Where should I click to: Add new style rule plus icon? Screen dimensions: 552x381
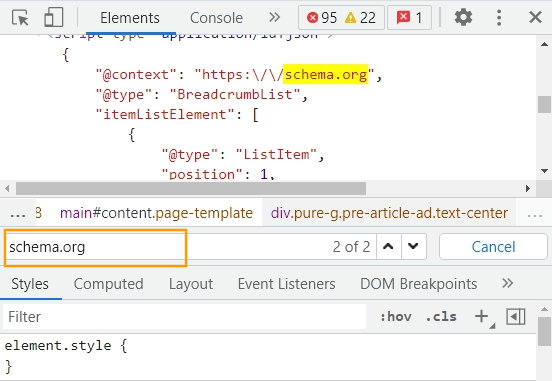tap(482, 316)
